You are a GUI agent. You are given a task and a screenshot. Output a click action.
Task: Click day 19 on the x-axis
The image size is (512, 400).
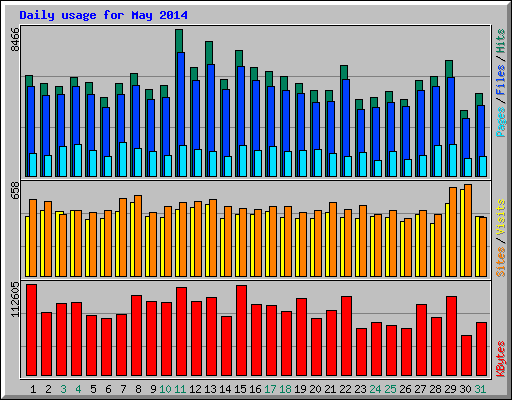point(300,389)
